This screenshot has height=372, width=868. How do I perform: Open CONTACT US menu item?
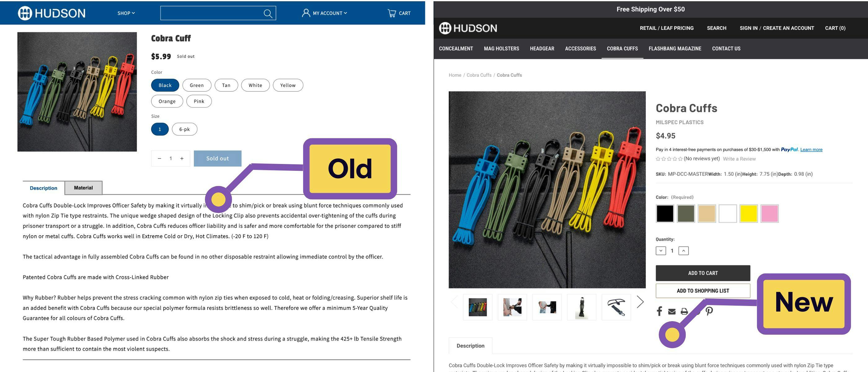(x=726, y=49)
